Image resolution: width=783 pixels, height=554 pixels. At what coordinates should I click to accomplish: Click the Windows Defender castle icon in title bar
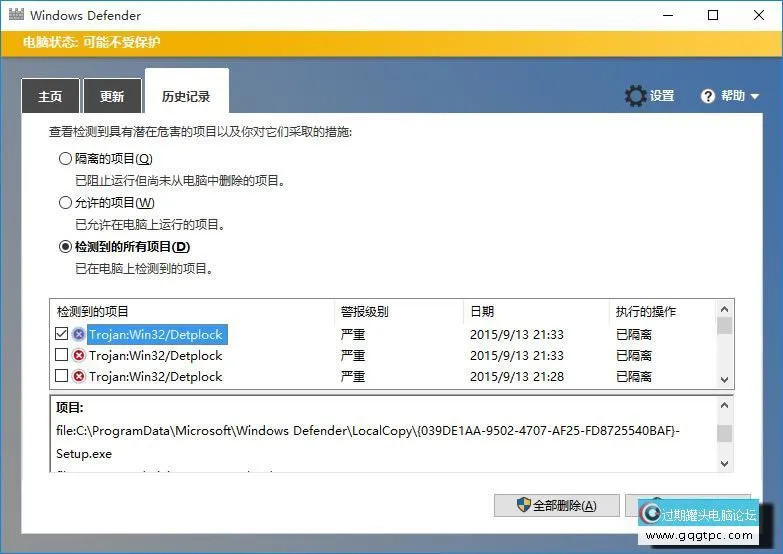[x=16, y=14]
